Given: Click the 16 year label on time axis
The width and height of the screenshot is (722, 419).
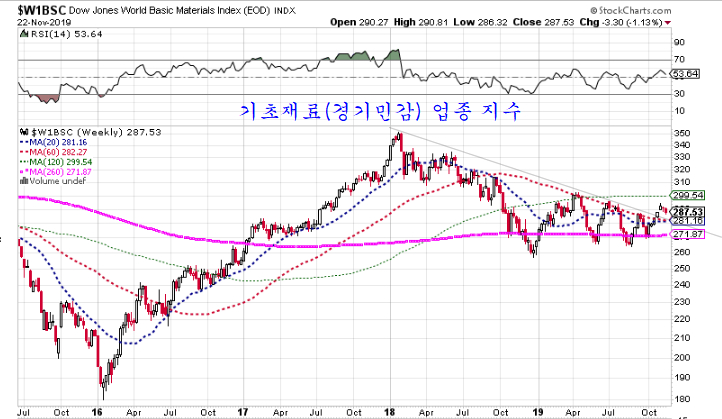Looking at the screenshot, I should [97, 412].
